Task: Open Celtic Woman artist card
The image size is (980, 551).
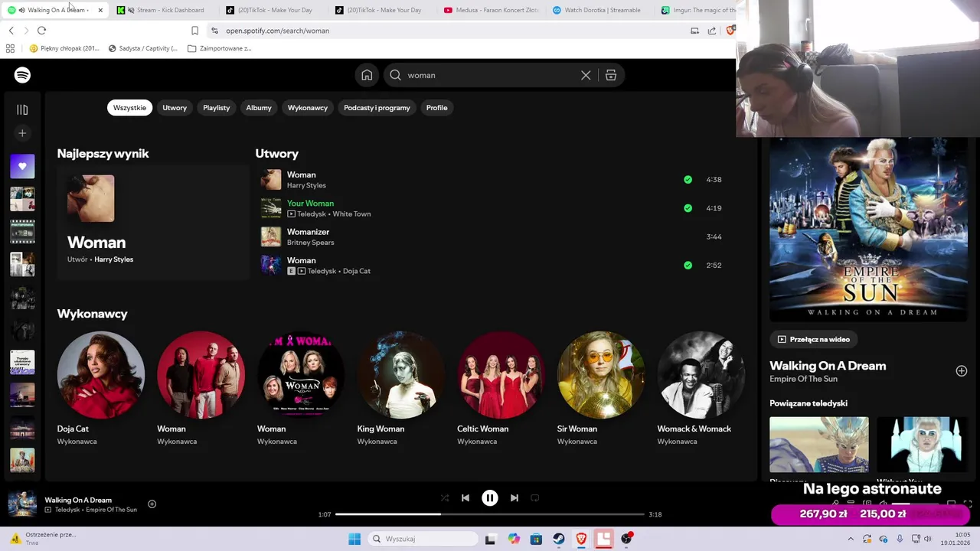Action: [501, 389]
